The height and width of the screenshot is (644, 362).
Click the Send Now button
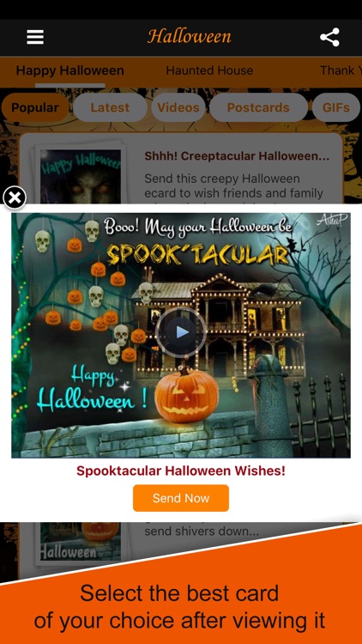(x=181, y=498)
